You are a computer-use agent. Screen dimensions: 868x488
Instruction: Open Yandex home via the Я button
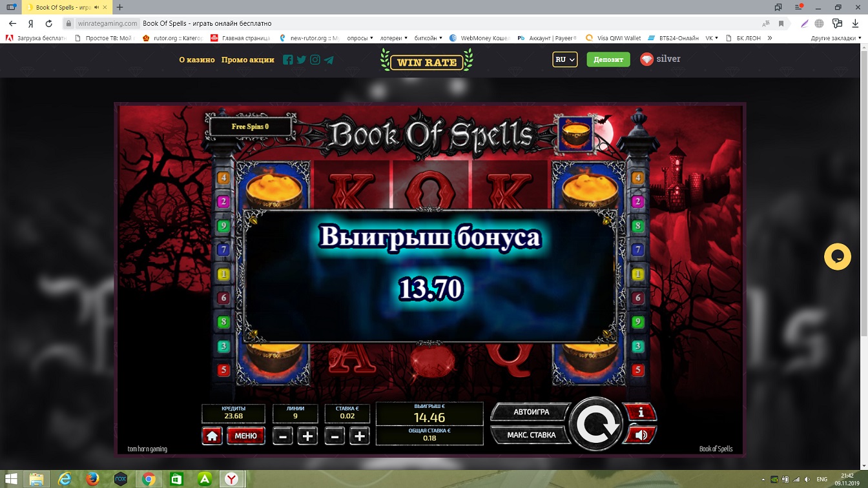[30, 23]
